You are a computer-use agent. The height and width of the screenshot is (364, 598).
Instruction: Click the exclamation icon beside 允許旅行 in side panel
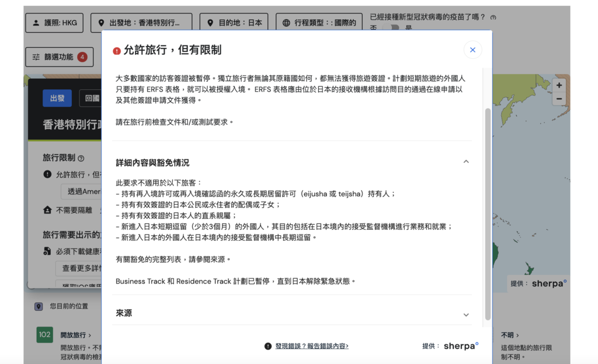47,174
